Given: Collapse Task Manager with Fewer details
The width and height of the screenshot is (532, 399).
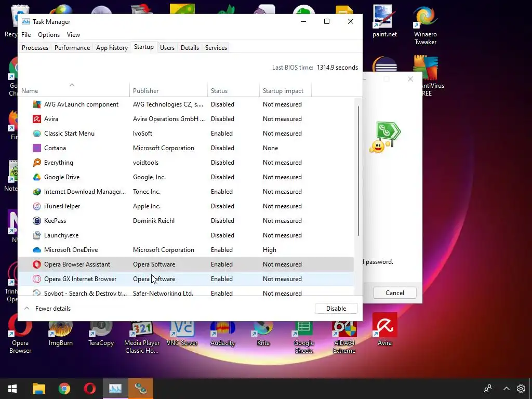Looking at the screenshot, I should point(47,309).
